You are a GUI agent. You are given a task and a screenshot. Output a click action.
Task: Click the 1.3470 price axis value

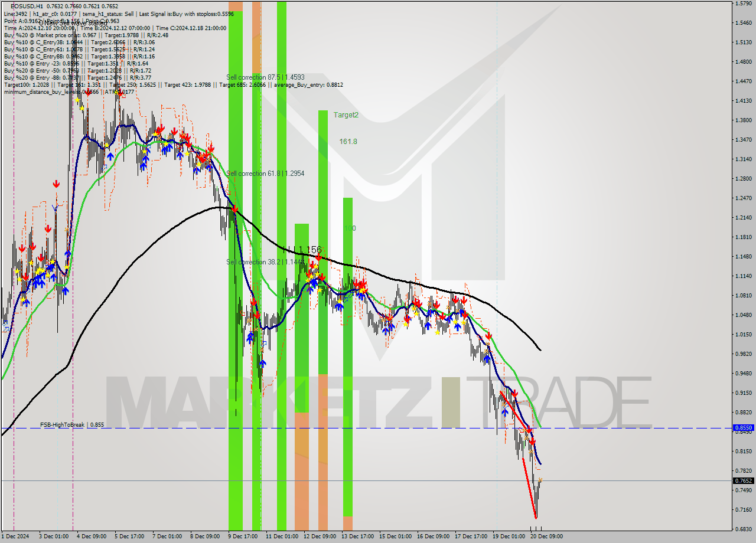(x=743, y=140)
